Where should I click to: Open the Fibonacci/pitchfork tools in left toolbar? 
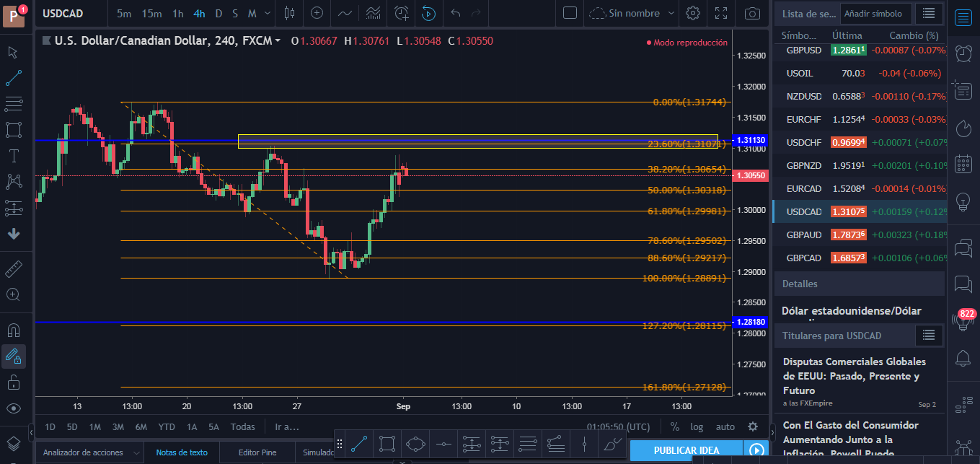pyautogui.click(x=13, y=104)
